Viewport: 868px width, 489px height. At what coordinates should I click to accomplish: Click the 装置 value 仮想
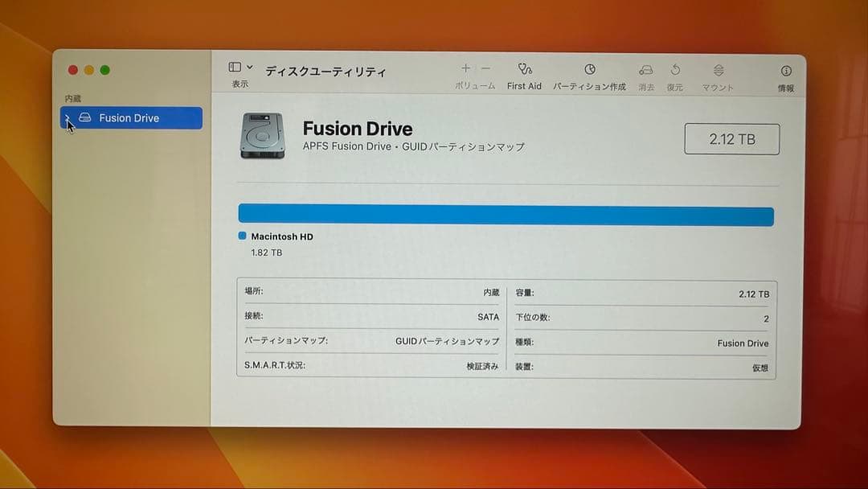[760, 368]
